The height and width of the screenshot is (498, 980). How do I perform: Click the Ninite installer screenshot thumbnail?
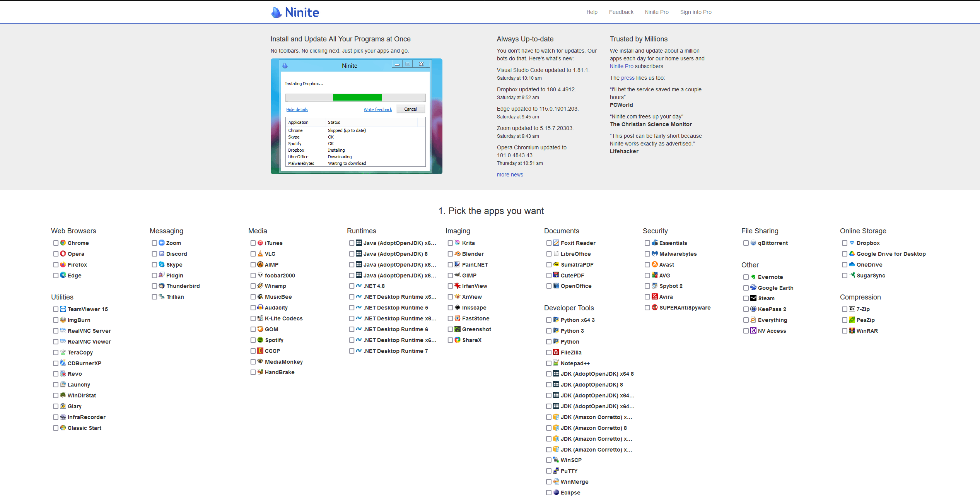[x=356, y=116]
